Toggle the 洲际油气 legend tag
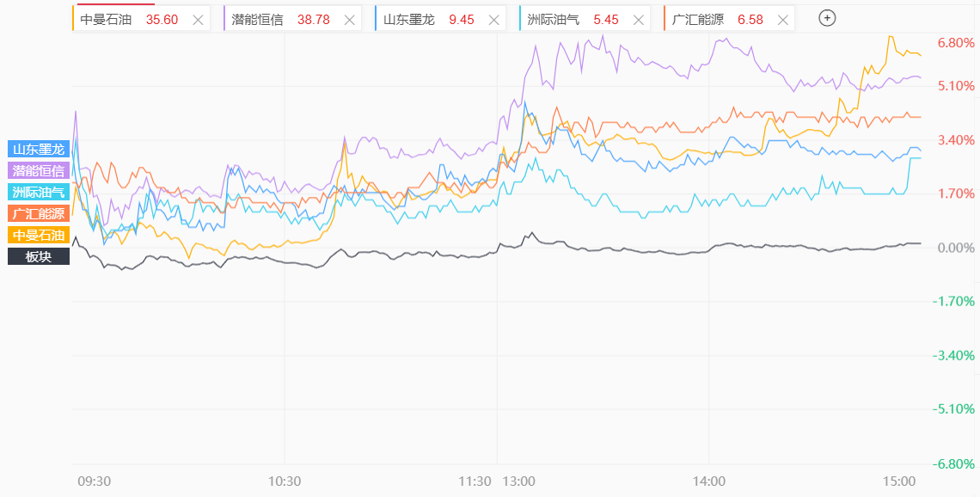The width and height of the screenshot is (980, 497). pyautogui.click(x=39, y=192)
